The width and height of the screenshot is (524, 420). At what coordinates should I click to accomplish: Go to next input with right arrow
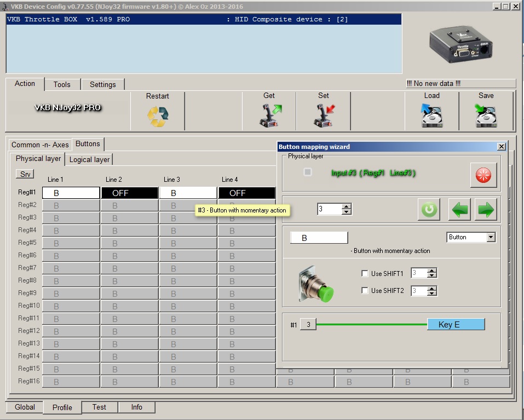[x=486, y=210]
